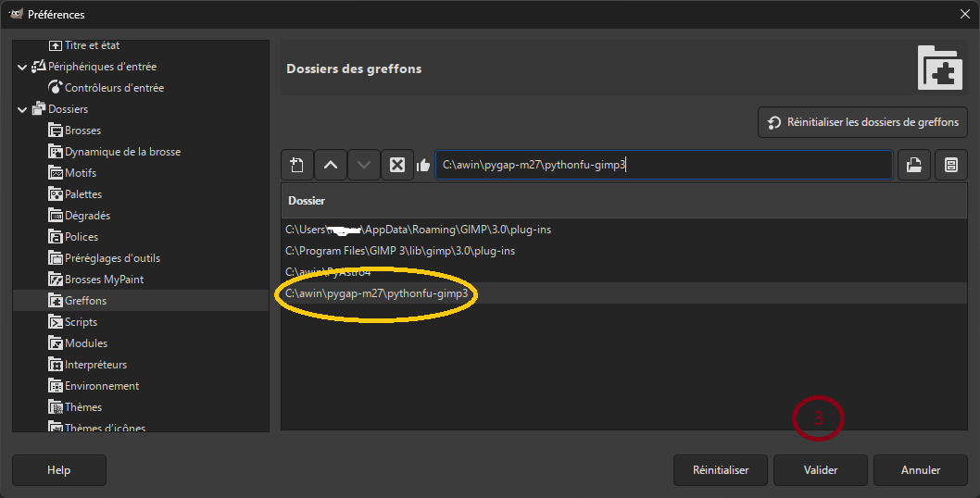
Task: Click the Environnement tree label
Action: click(x=102, y=385)
